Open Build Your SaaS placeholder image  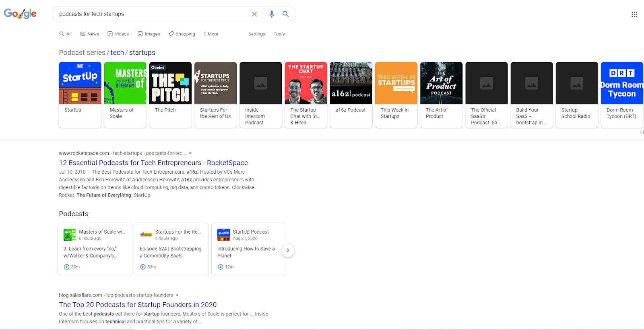(x=532, y=83)
